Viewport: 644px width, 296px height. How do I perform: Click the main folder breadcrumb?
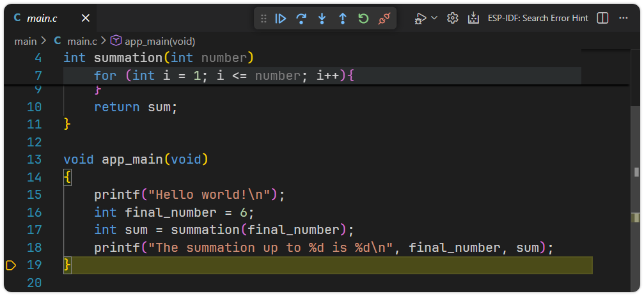(26, 41)
